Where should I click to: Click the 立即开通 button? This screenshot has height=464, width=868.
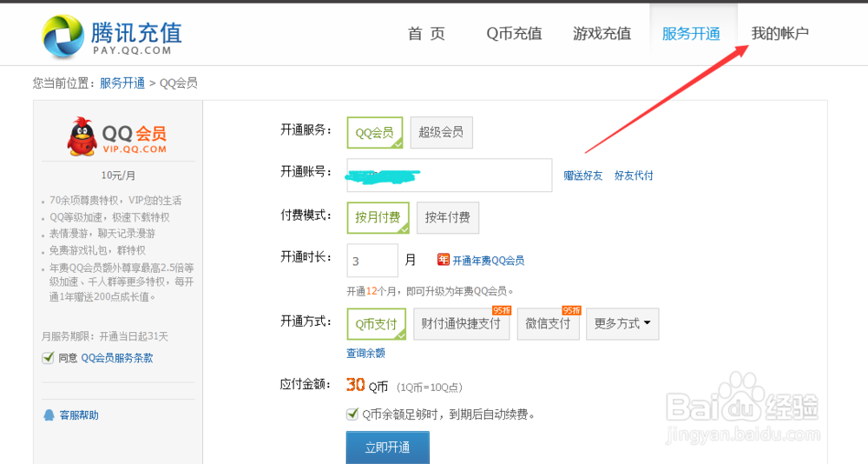(x=387, y=447)
